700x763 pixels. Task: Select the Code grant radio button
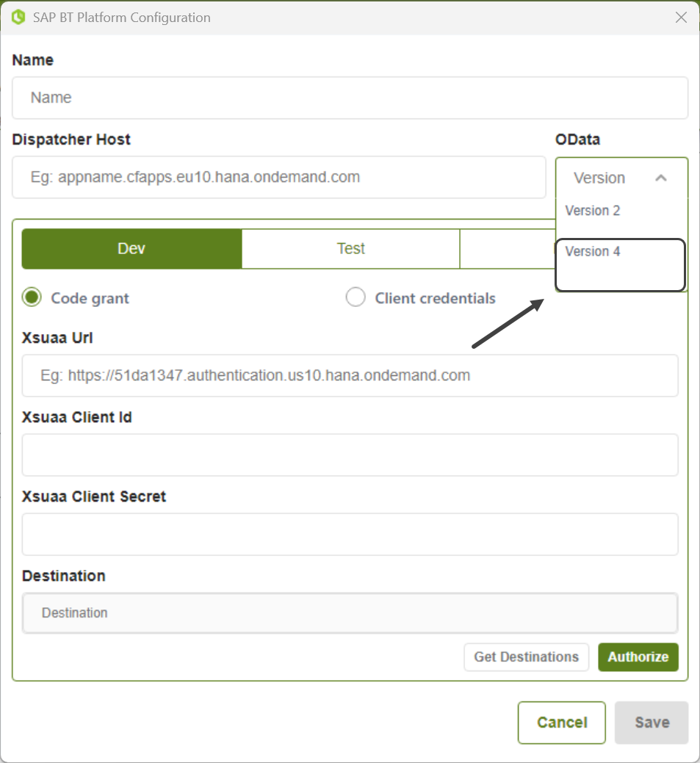coord(32,297)
